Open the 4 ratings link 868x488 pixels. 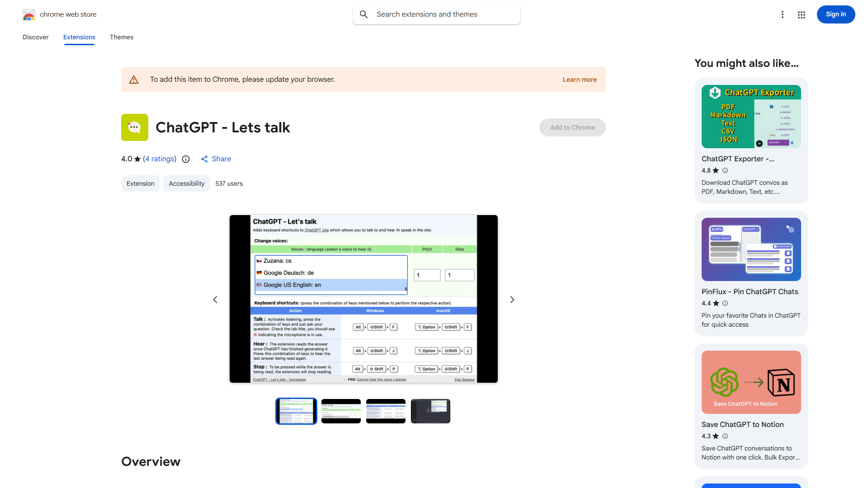[160, 159]
